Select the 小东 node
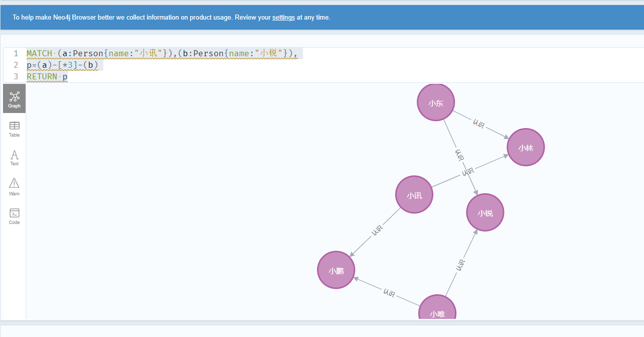The image size is (644, 337). 435,103
